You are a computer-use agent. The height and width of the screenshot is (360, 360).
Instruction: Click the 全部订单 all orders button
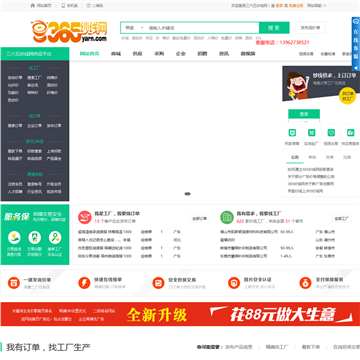pos(199,219)
